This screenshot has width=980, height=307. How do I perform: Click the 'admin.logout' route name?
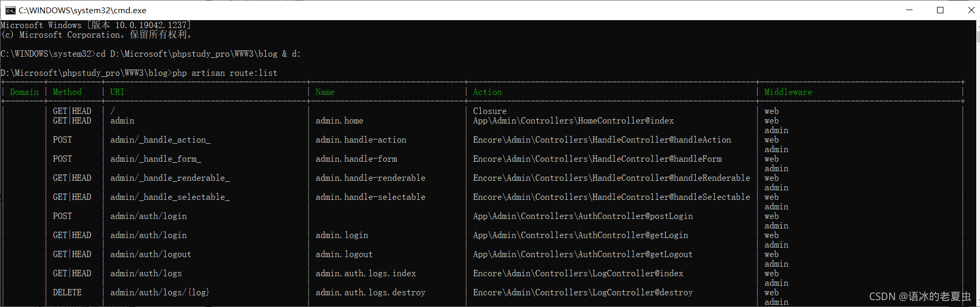click(344, 255)
